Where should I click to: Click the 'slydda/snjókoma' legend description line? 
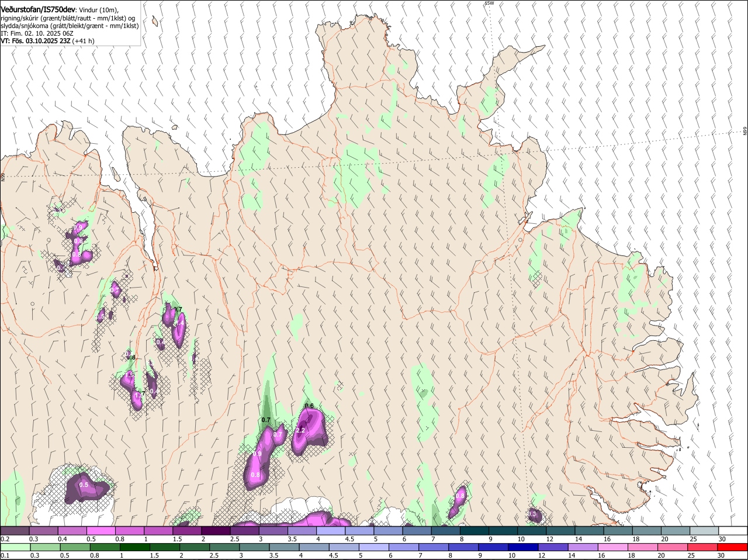[70, 26]
